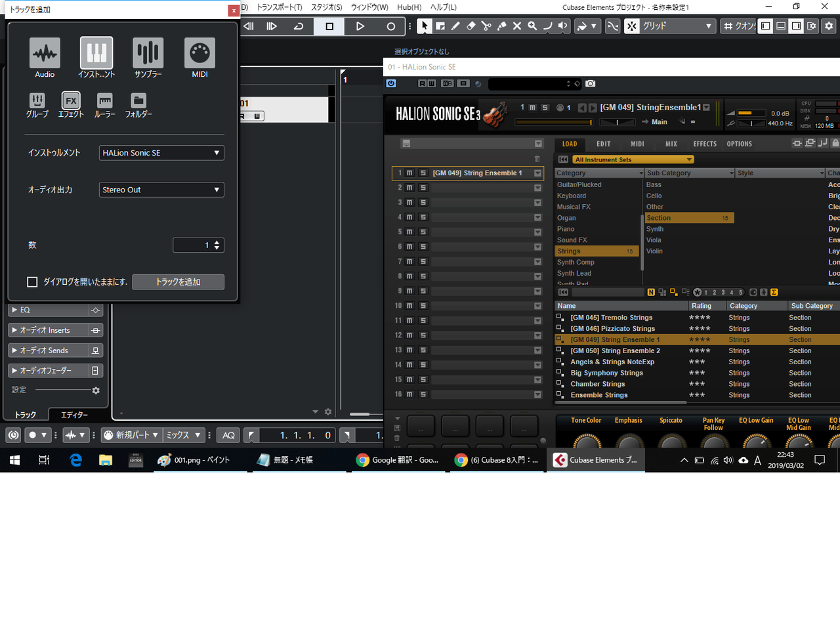Switch to the Editor (エディター) inspector tab
The height and width of the screenshot is (636, 840).
pyautogui.click(x=74, y=415)
